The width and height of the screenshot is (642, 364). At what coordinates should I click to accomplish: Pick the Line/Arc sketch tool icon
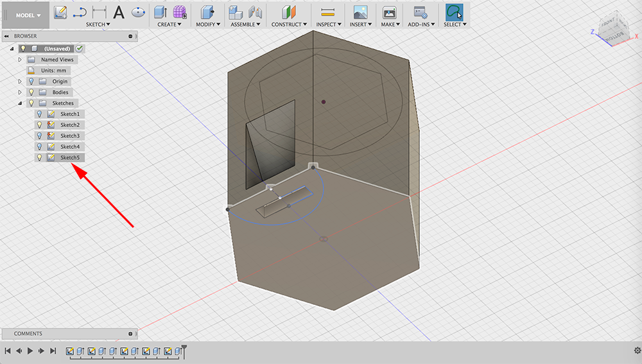[x=80, y=13]
